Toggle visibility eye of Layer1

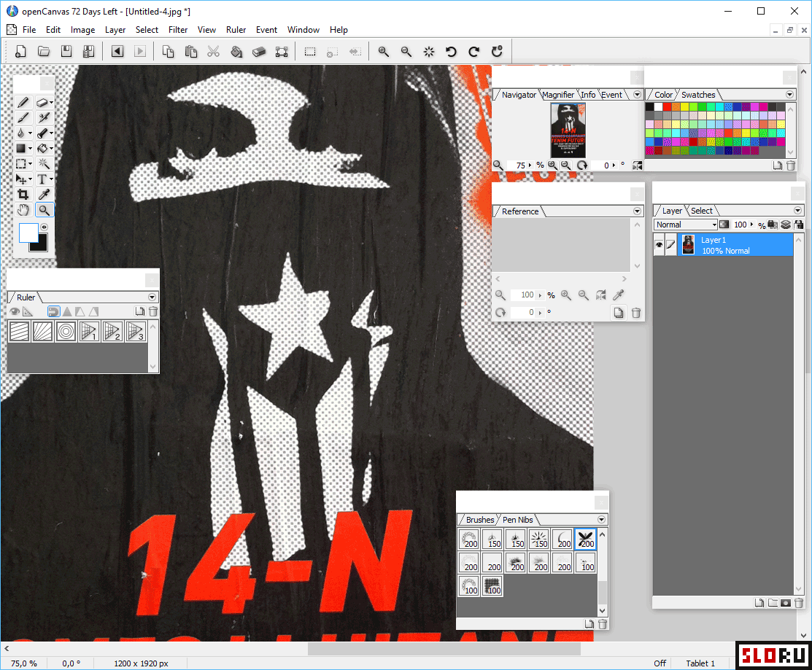point(659,245)
